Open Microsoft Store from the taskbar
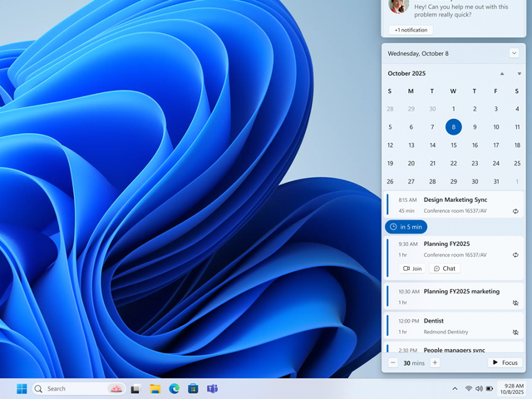 193,388
